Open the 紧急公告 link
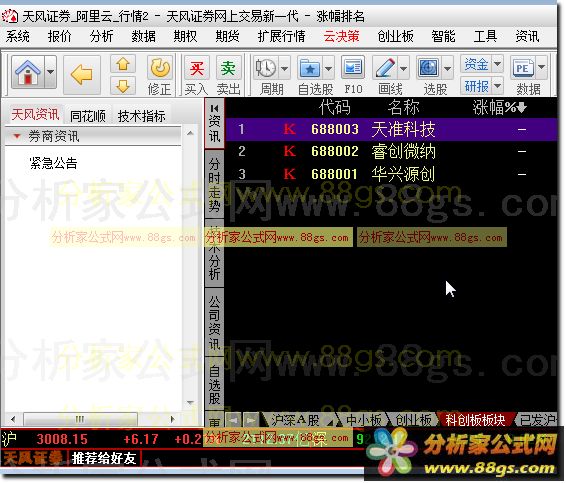This screenshot has height=483, width=566. [x=53, y=163]
